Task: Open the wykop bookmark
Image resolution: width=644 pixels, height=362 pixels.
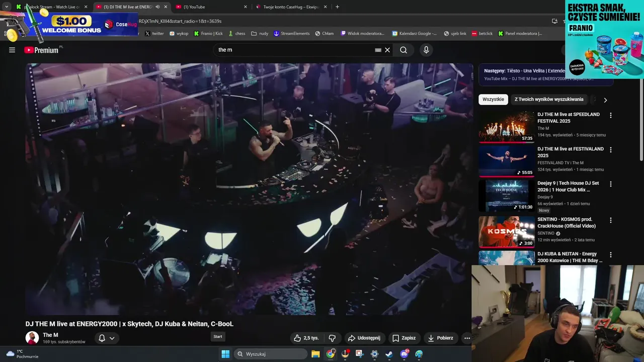Action: click(x=179, y=34)
